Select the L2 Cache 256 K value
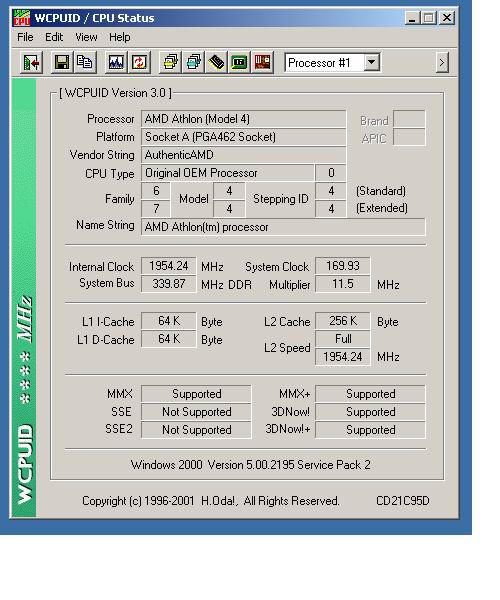Image resolution: width=500 pixels, height=600 pixels. (x=343, y=321)
